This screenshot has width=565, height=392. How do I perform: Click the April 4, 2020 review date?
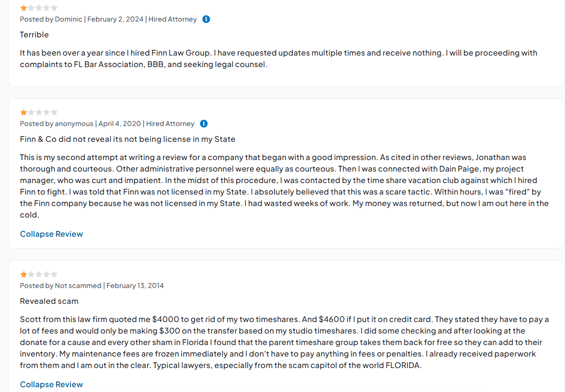pos(120,124)
